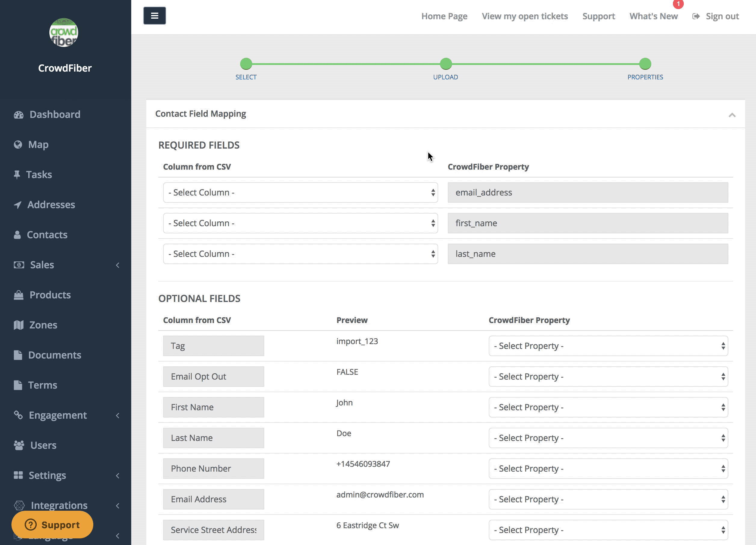
Task: Click the UPLOAD step progress marker
Action: click(445, 64)
